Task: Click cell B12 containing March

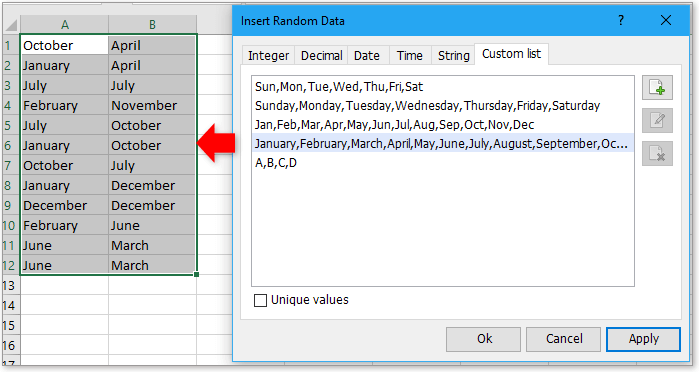Action: coord(152,265)
